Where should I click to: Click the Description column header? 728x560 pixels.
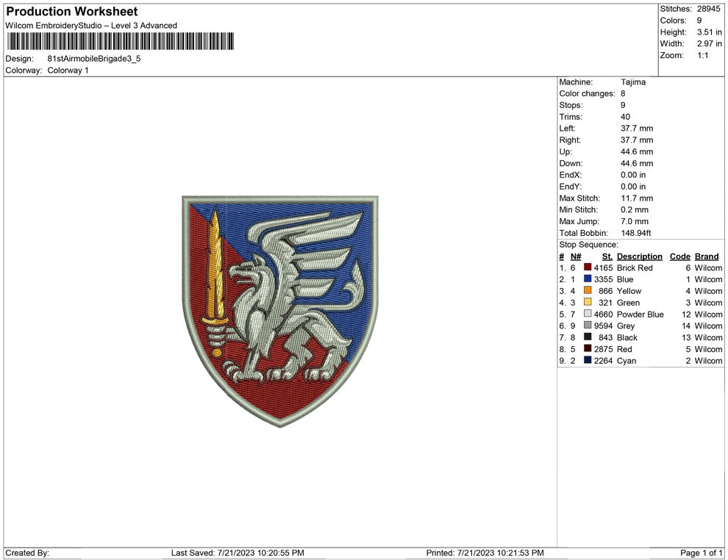coord(639,256)
